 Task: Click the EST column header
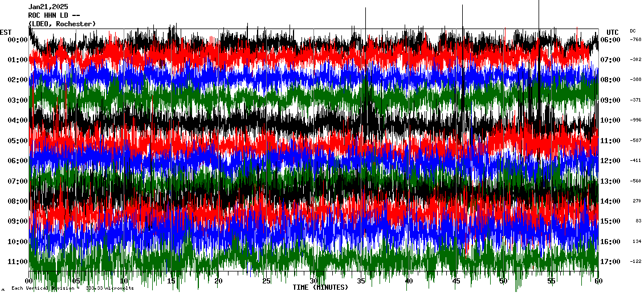point(6,32)
